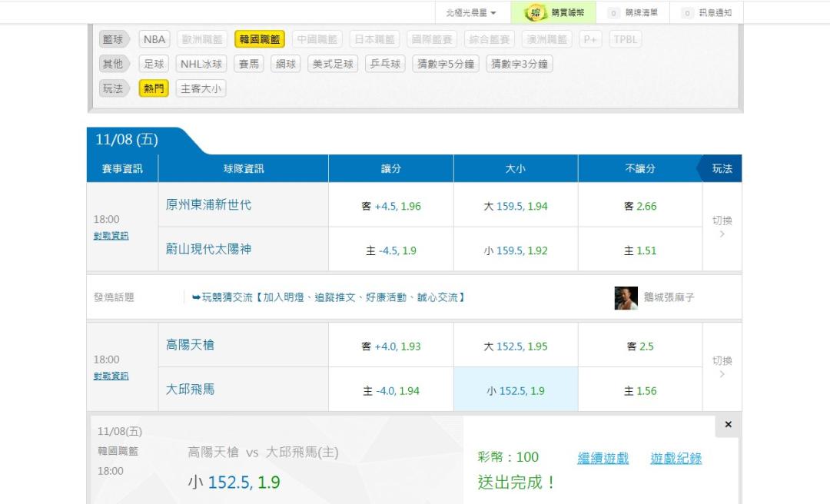Image resolution: width=830 pixels, height=504 pixels.
Task: Open the 猜數字5分鐘 game
Action: tap(446, 64)
